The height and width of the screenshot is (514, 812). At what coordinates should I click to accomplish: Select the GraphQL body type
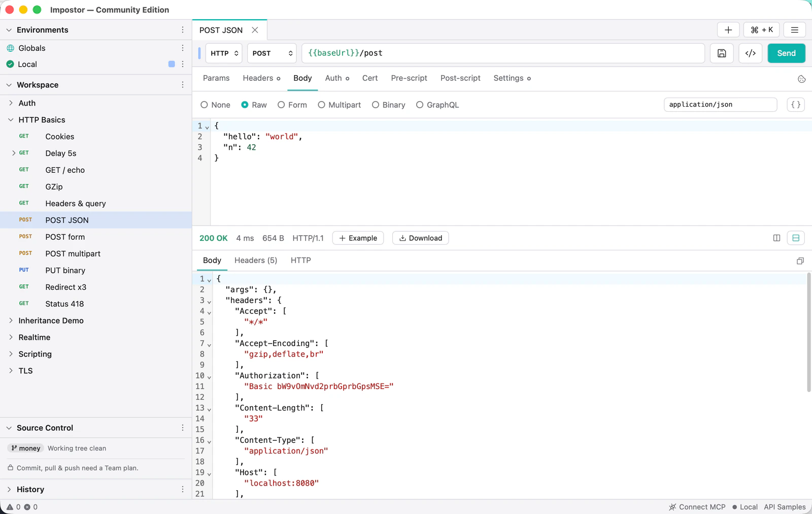pos(437,105)
